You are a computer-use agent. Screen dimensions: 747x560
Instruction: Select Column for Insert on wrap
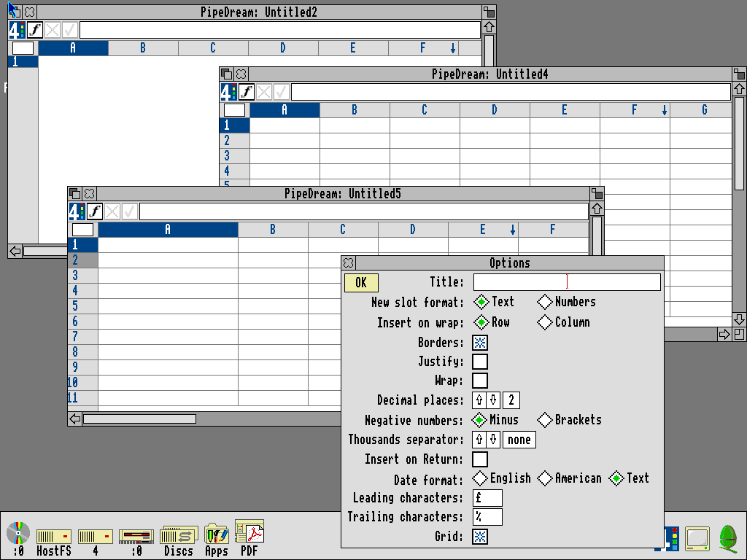[564, 322]
